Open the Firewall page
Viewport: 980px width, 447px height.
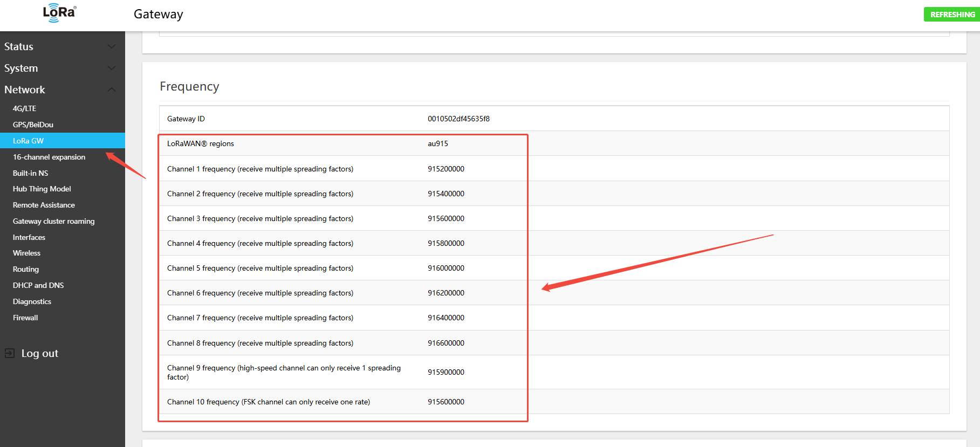pyautogui.click(x=25, y=318)
